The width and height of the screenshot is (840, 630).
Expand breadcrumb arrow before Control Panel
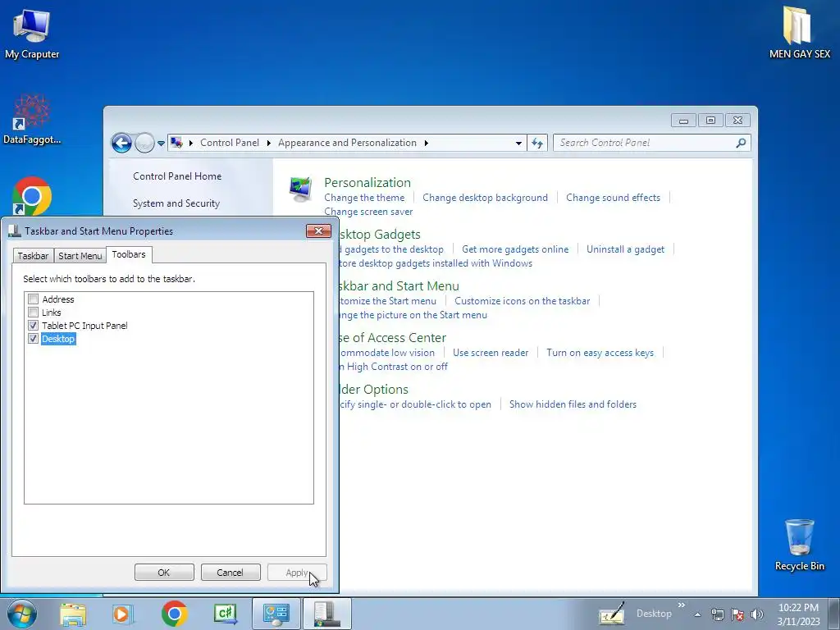point(191,143)
